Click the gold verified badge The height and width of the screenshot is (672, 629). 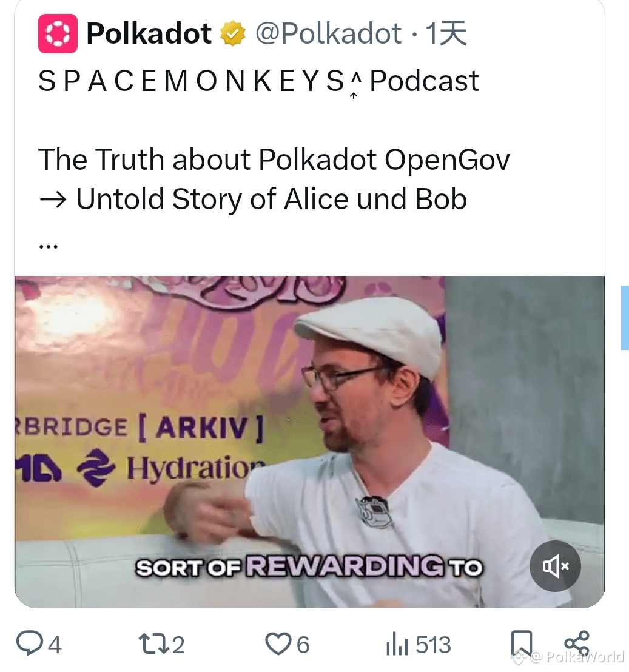(233, 34)
